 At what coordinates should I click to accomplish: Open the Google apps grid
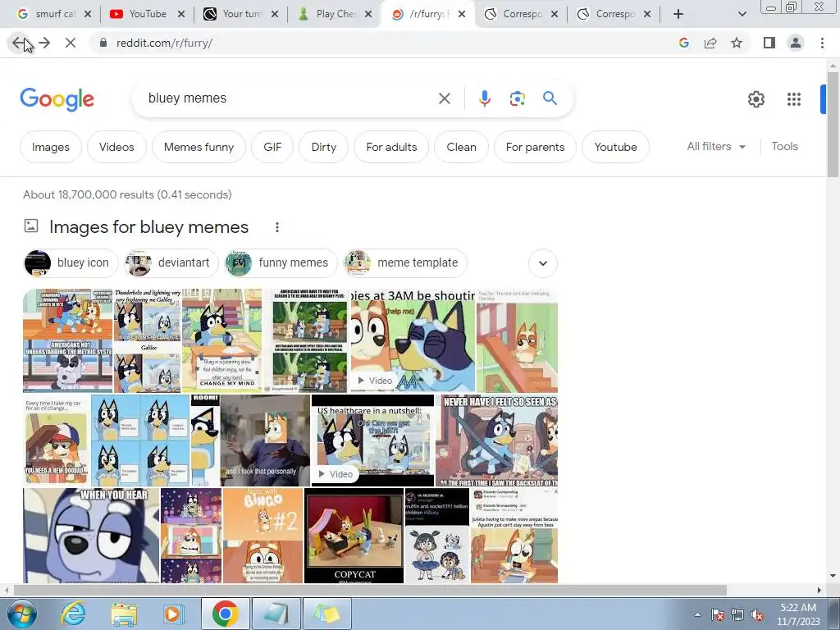click(x=794, y=99)
